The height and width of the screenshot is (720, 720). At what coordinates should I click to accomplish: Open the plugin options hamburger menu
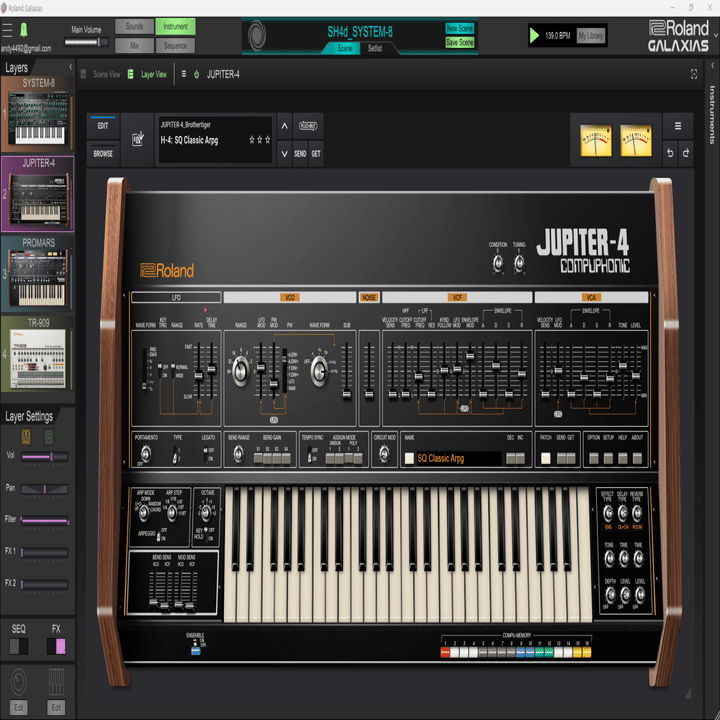pyautogui.click(x=678, y=126)
